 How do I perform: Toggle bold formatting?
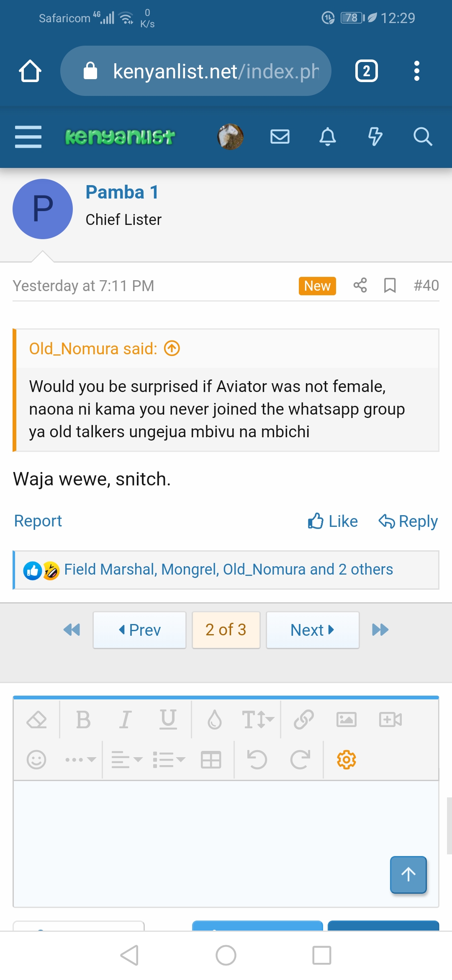tap(83, 720)
